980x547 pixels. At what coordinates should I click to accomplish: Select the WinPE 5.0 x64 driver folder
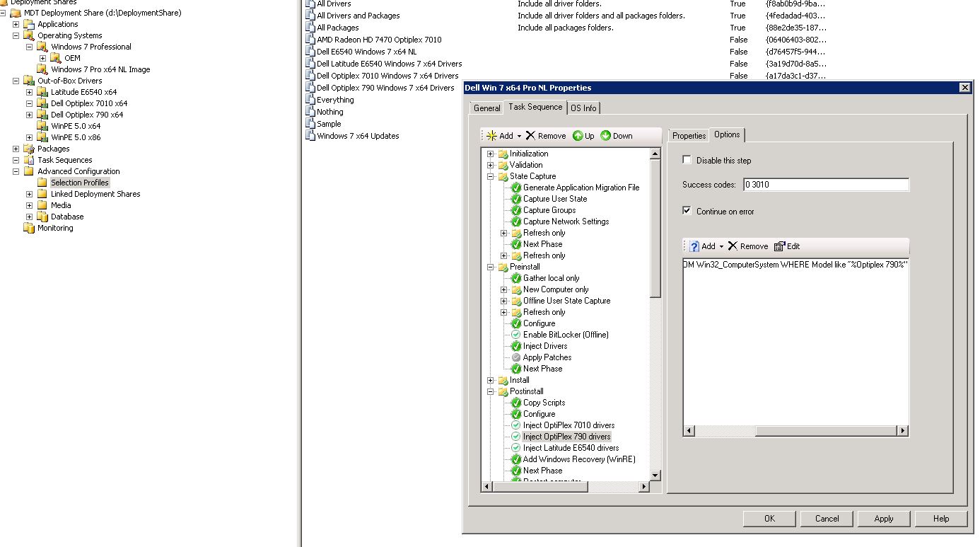pyautogui.click(x=76, y=126)
